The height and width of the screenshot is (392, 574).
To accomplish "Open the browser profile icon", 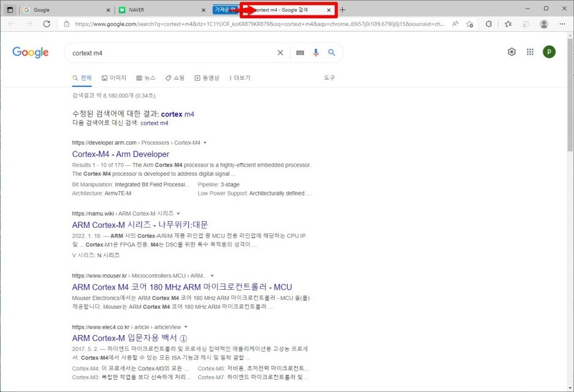I will [544, 24].
